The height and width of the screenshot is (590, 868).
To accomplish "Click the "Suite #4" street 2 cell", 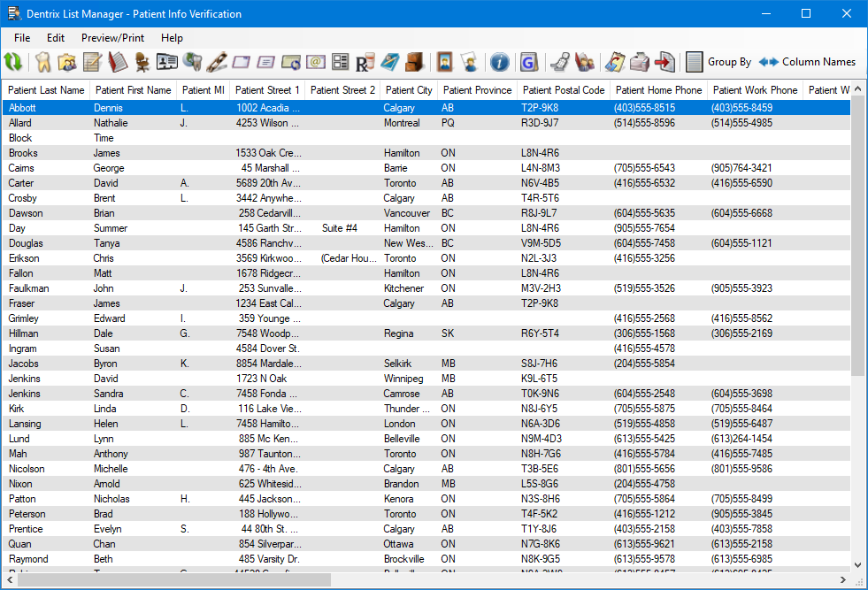I will click(340, 228).
